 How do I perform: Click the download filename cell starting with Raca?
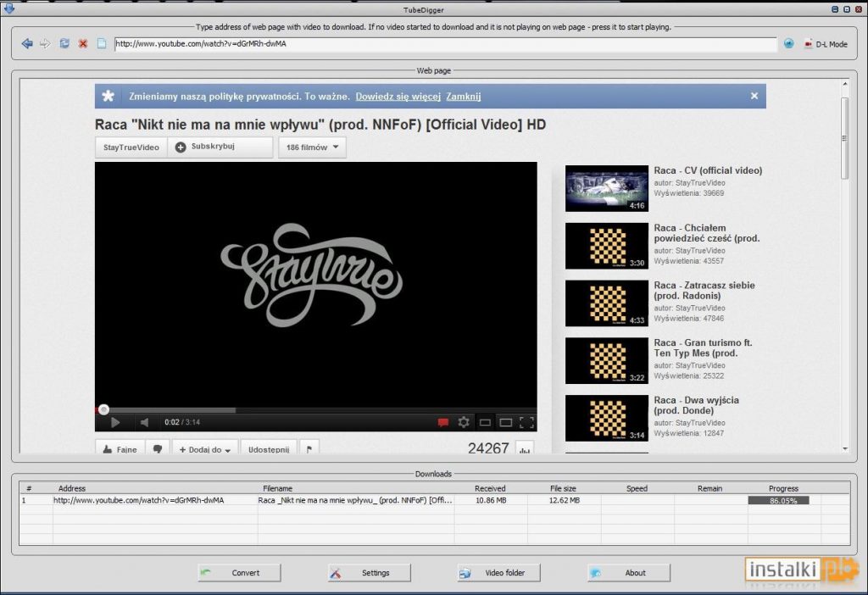(x=355, y=500)
